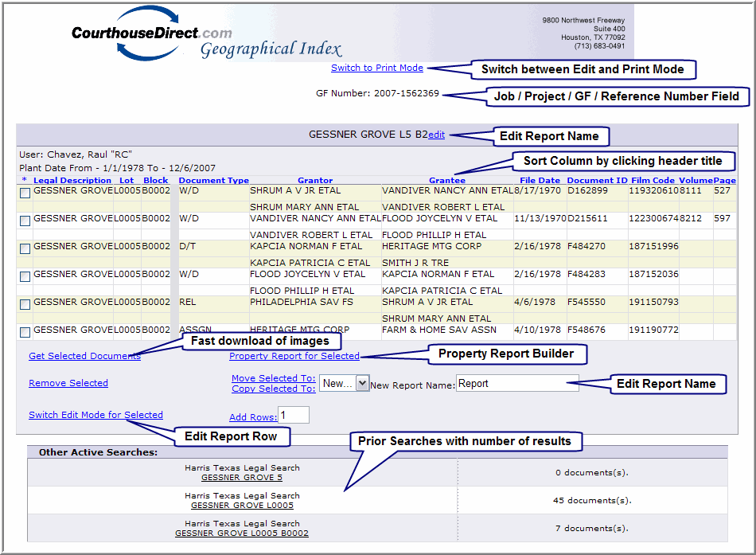The height and width of the screenshot is (555, 756).
Task: Open Property Report for Selected
Action: tap(294, 356)
